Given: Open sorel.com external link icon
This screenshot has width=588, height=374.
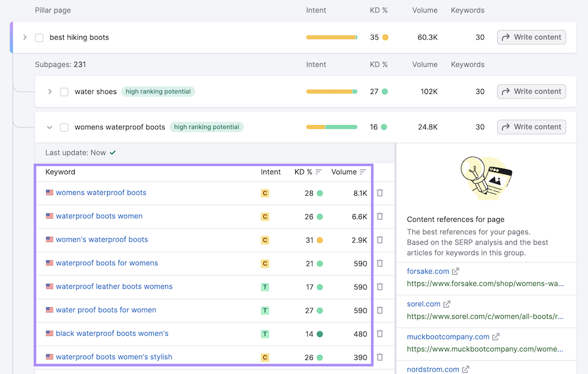Looking at the screenshot, I should click(x=447, y=304).
